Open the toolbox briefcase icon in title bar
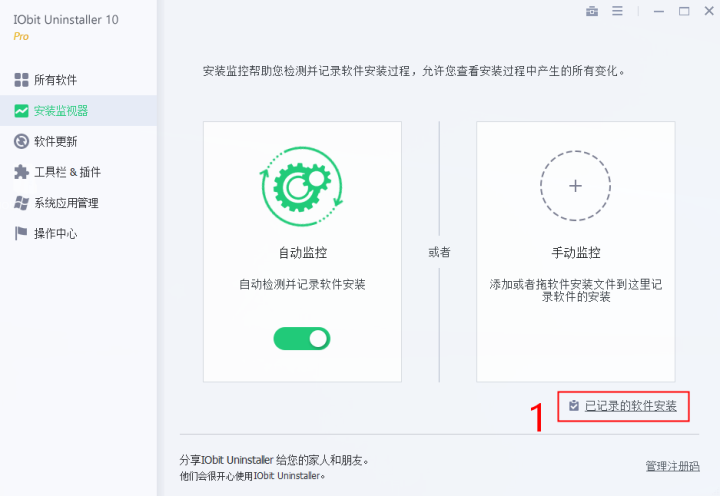The height and width of the screenshot is (496, 720). pyautogui.click(x=592, y=11)
